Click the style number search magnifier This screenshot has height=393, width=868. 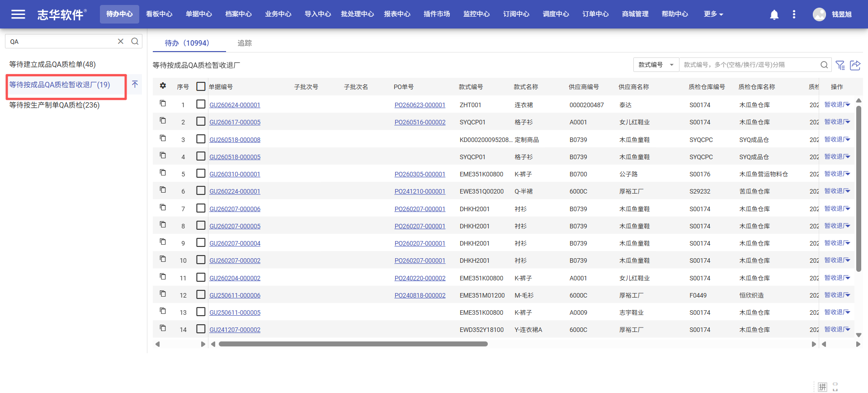coord(824,65)
